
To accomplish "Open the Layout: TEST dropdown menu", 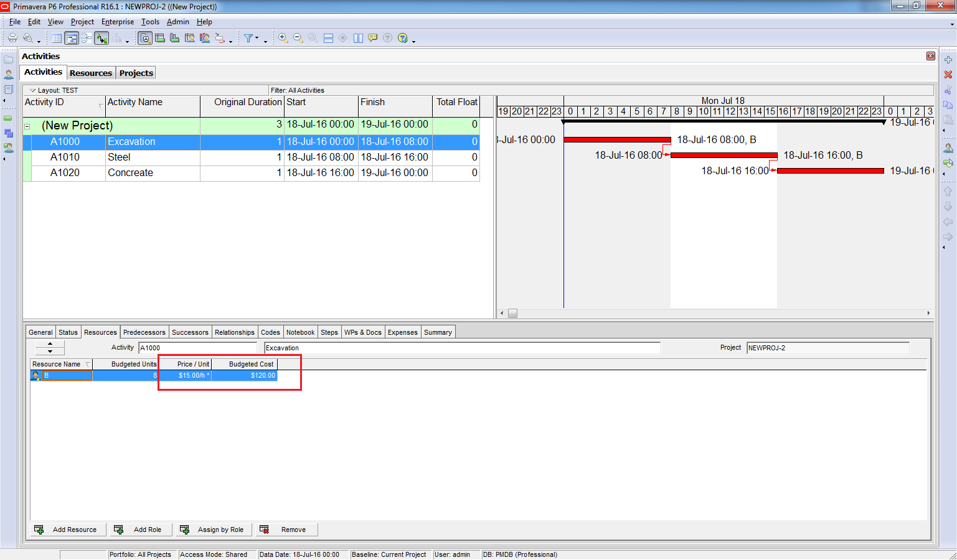I will pos(33,90).
